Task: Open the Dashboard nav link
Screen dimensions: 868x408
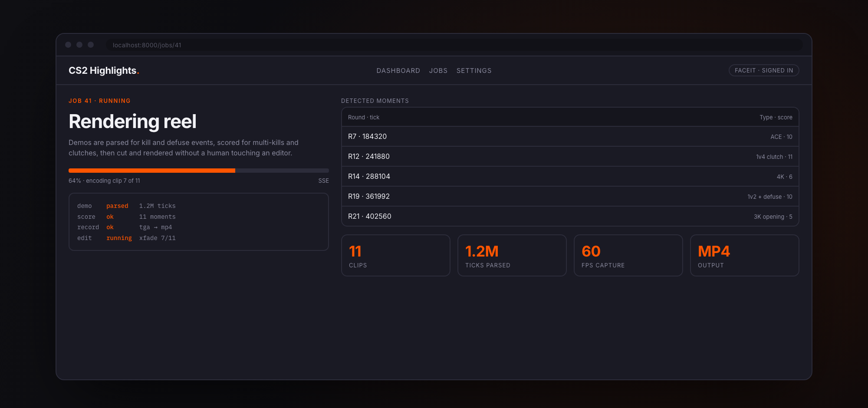Action: pos(398,70)
